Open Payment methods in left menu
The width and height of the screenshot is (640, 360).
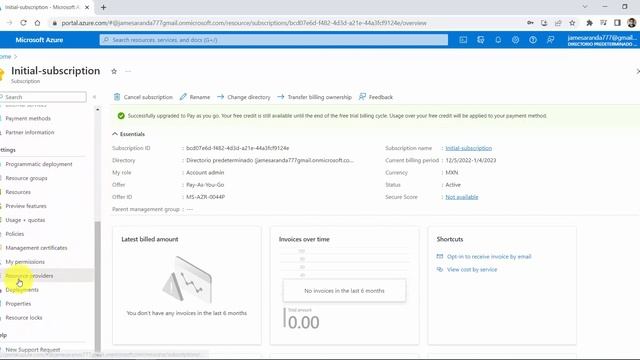[x=28, y=118]
